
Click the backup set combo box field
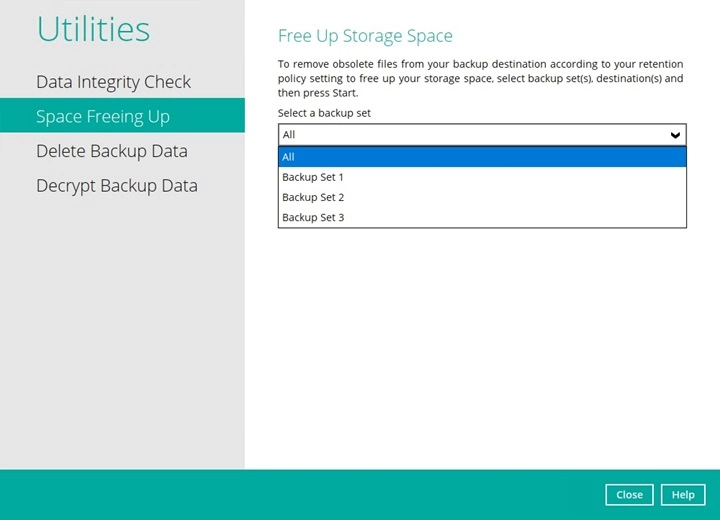(x=470, y=135)
